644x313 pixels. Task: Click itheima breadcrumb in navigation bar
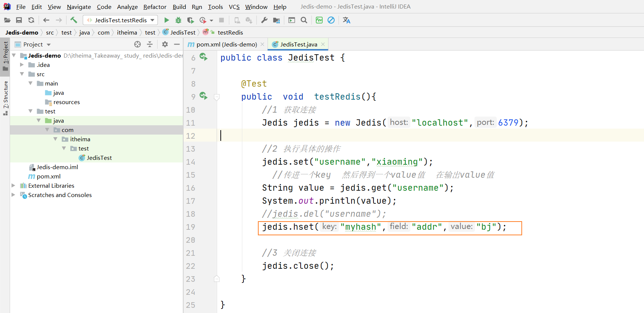127,32
